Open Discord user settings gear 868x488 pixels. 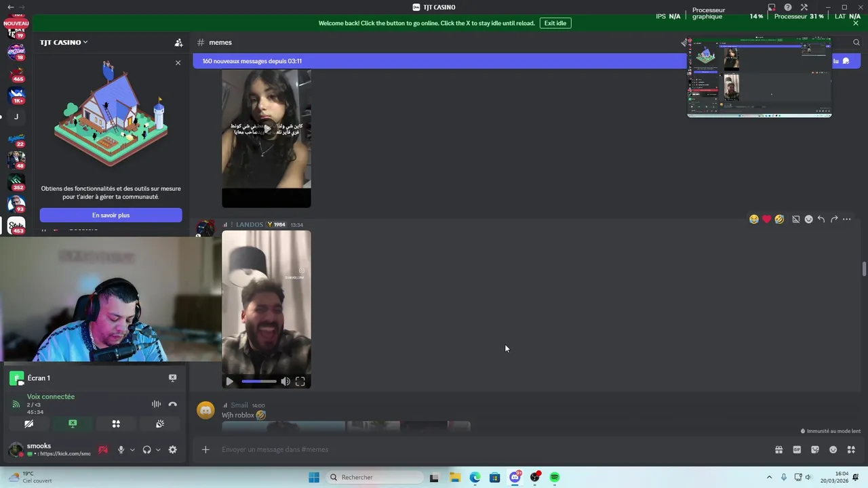click(173, 449)
